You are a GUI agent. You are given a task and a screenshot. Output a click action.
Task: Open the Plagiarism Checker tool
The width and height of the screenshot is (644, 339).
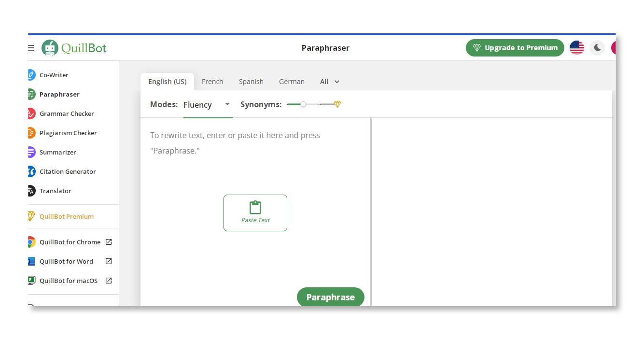(68, 133)
